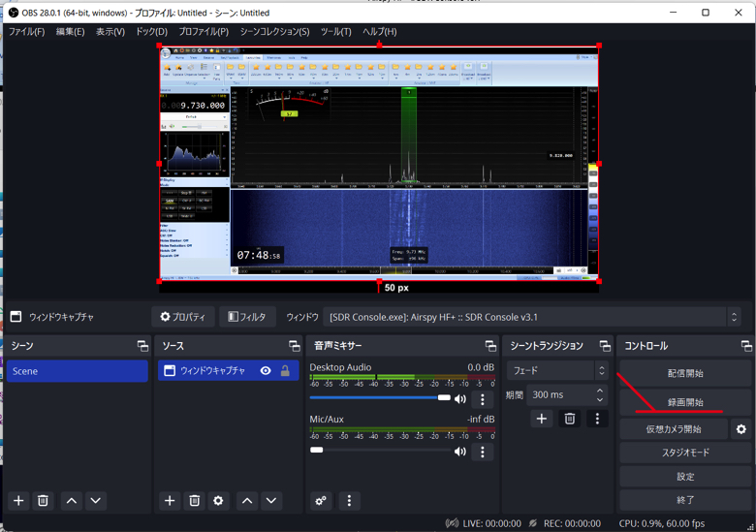
Task: Remove the scene transition trash icon
Action: (569, 419)
